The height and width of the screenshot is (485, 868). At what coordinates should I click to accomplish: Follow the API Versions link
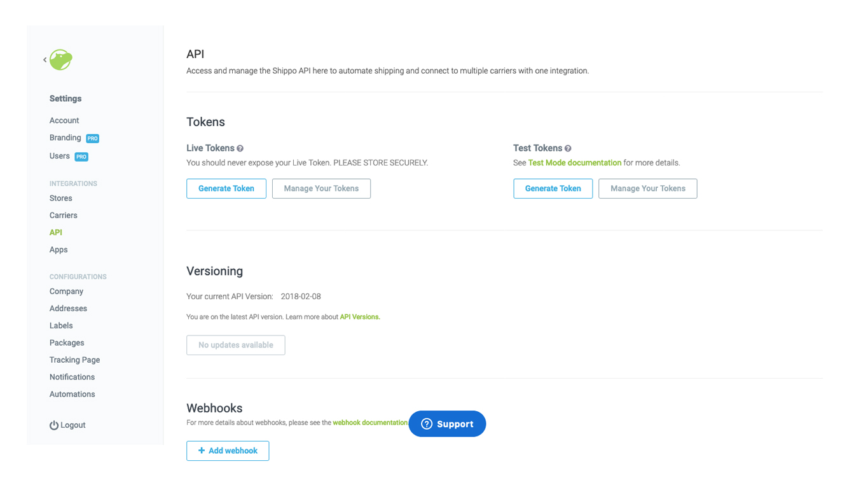360,317
